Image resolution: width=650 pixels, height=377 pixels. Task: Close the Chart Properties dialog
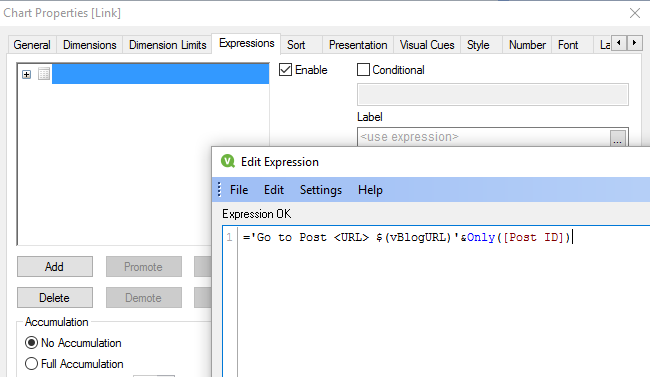[635, 13]
